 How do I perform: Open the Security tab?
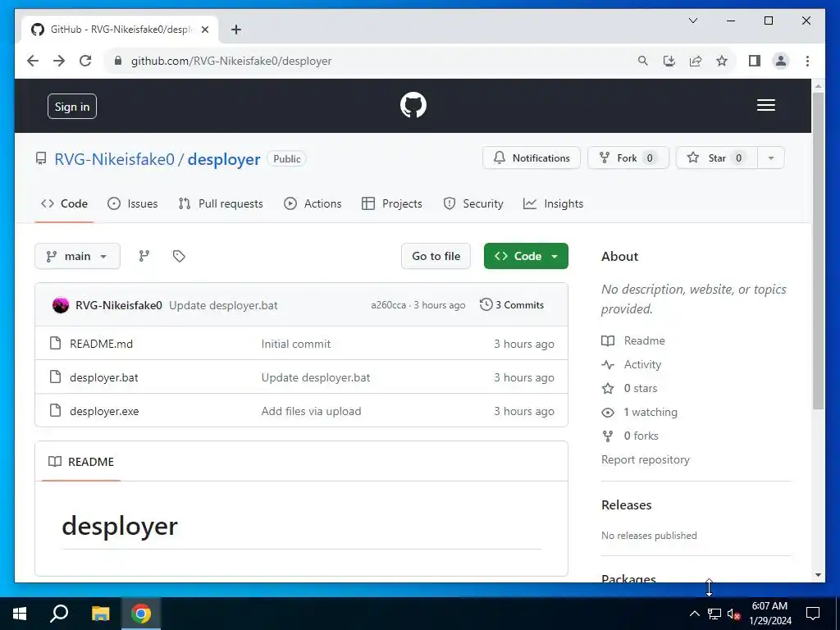[473, 203]
